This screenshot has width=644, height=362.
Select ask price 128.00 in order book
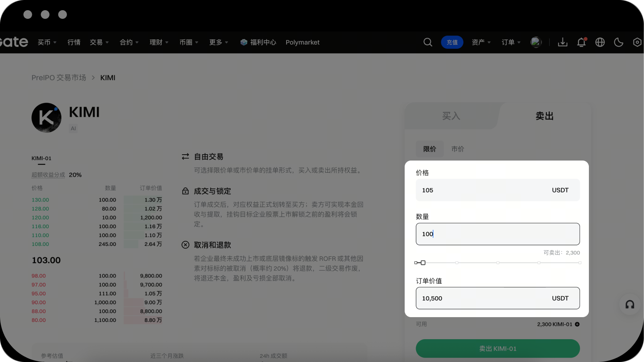tap(40, 209)
